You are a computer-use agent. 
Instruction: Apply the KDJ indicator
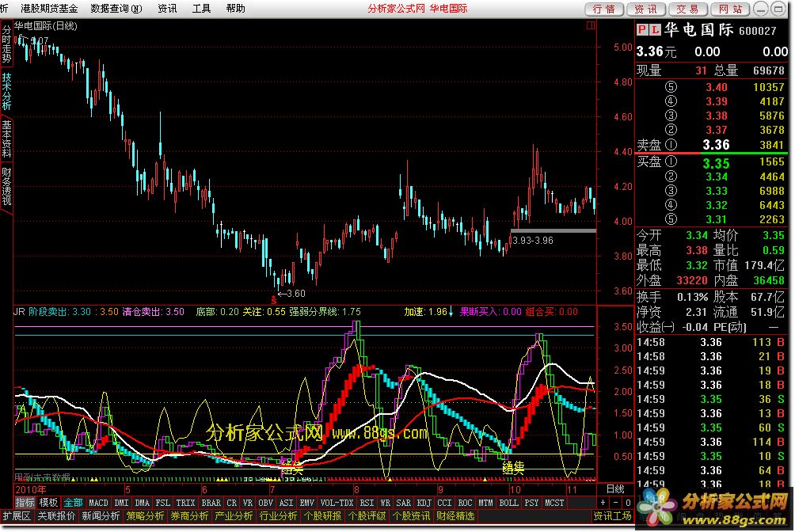[x=424, y=503]
